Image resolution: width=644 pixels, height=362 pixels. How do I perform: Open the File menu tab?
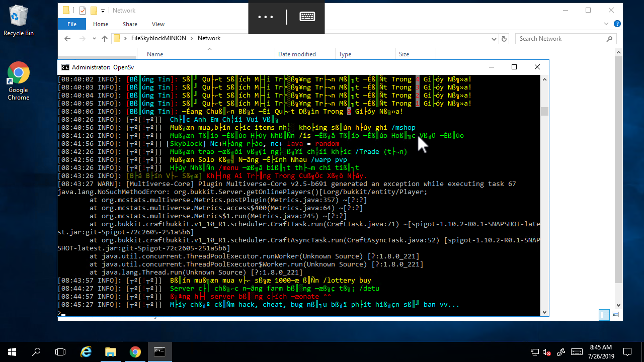(72, 24)
